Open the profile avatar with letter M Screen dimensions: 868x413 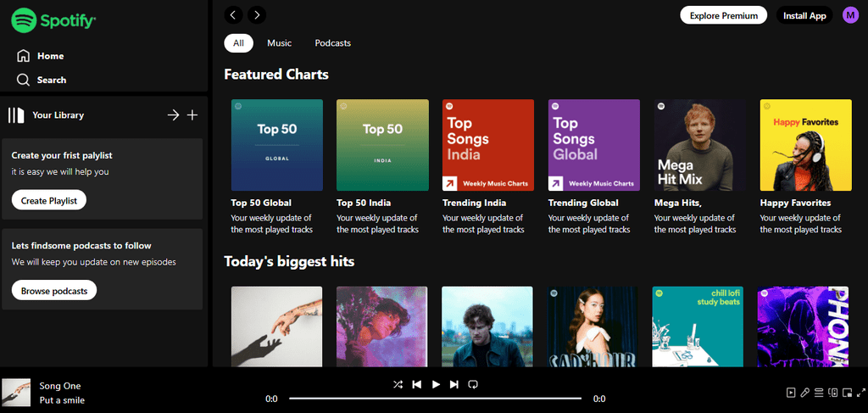tap(850, 15)
